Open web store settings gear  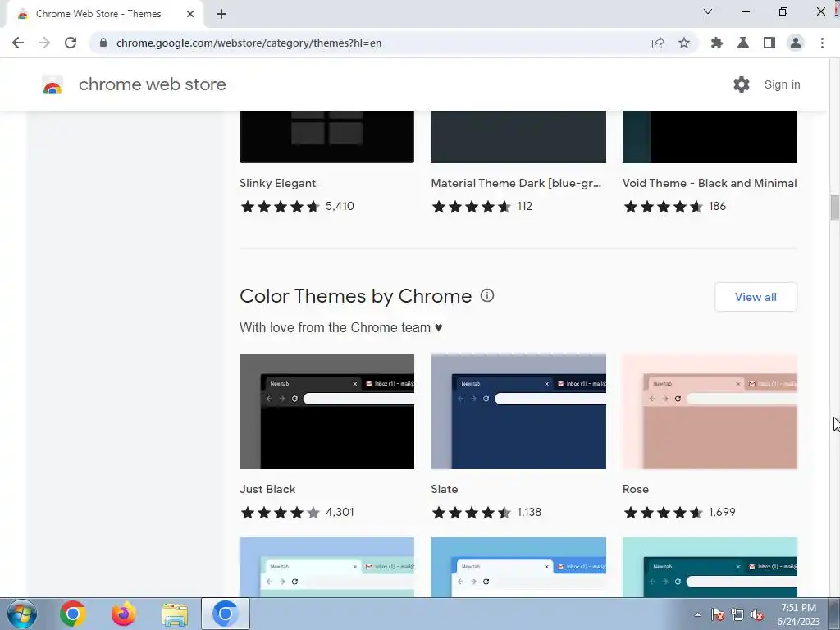click(x=742, y=84)
